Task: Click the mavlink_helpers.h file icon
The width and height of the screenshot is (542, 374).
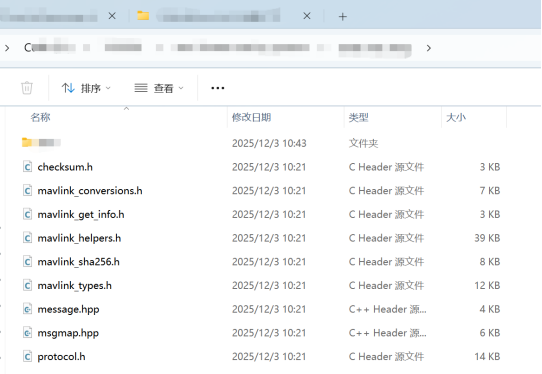Action: (x=28, y=238)
